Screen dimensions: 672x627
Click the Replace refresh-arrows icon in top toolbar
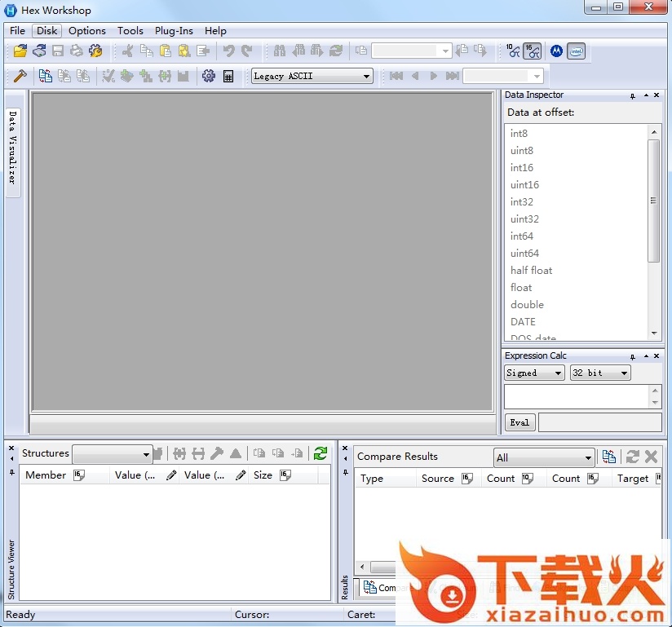click(x=335, y=51)
